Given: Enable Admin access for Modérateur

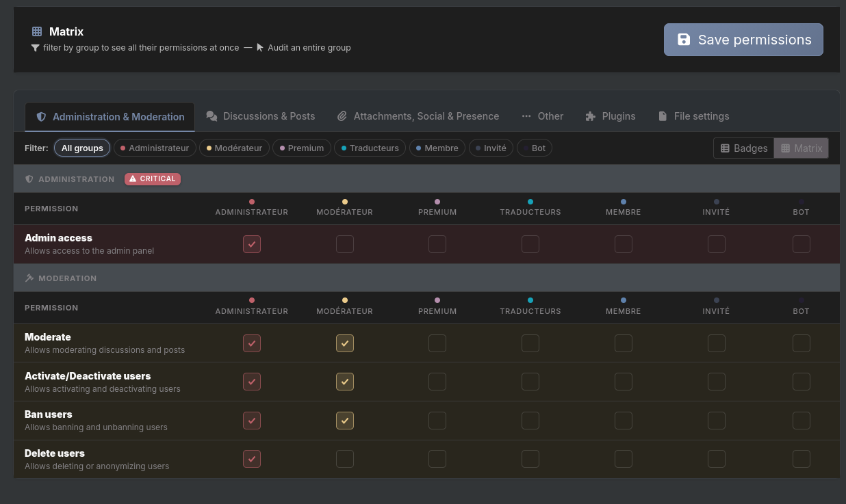Looking at the screenshot, I should tap(345, 244).
